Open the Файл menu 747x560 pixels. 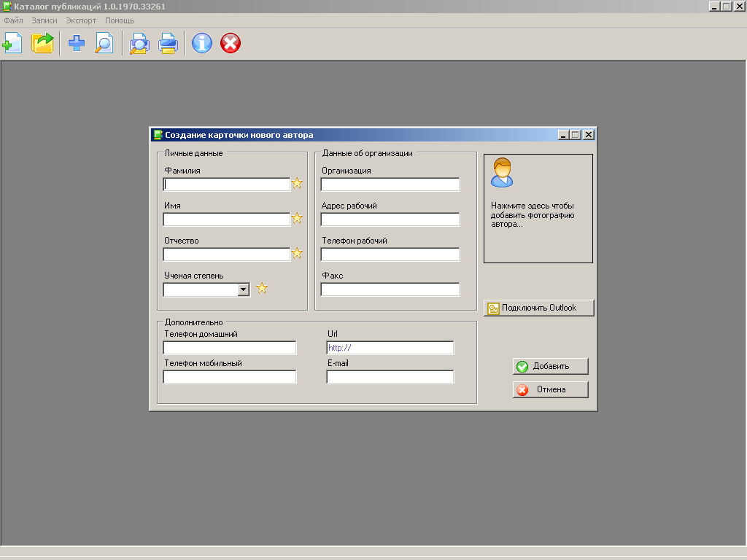coord(13,20)
